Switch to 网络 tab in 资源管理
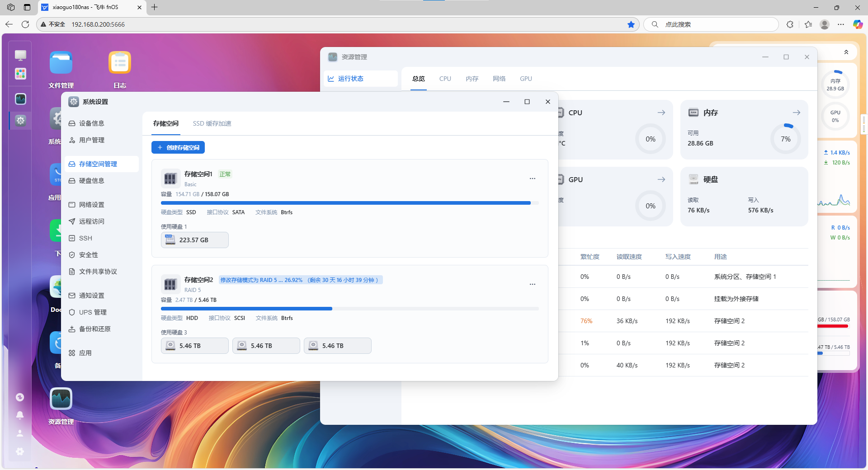Image resolution: width=868 pixels, height=470 pixels. [x=499, y=79]
